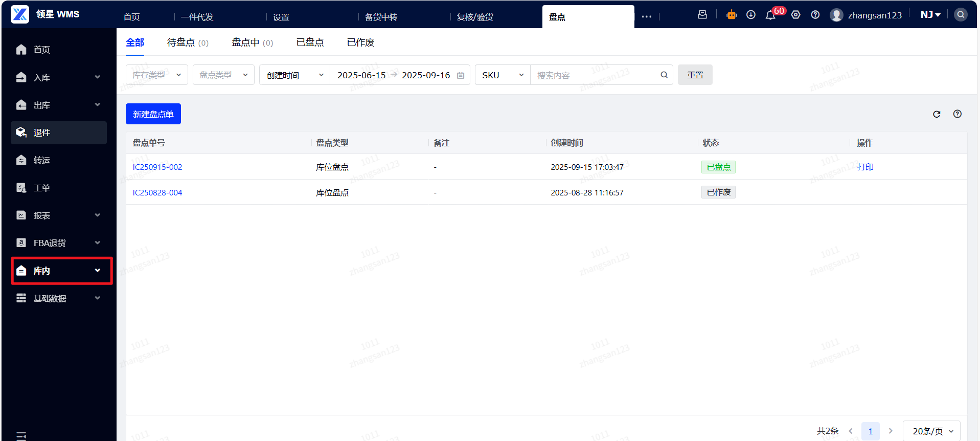This screenshot has height=441, width=980.
Task: Expand the 报表 submenu chevron
Action: (x=98, y=215)
